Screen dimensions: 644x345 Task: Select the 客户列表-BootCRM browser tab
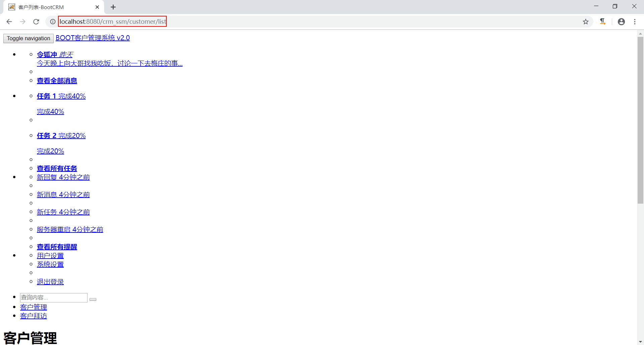[47, 7]
